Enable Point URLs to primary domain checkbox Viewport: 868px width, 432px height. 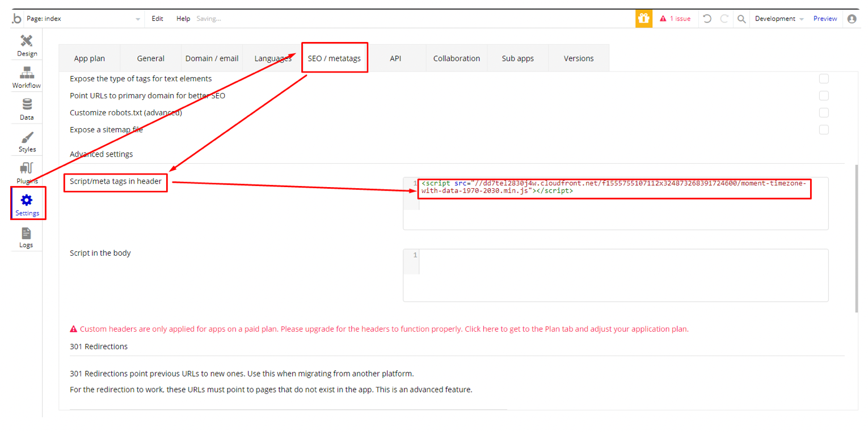click(x=824, y=96)
